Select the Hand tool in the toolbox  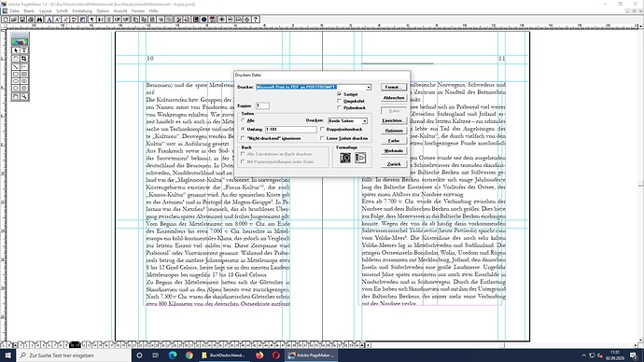16,96
